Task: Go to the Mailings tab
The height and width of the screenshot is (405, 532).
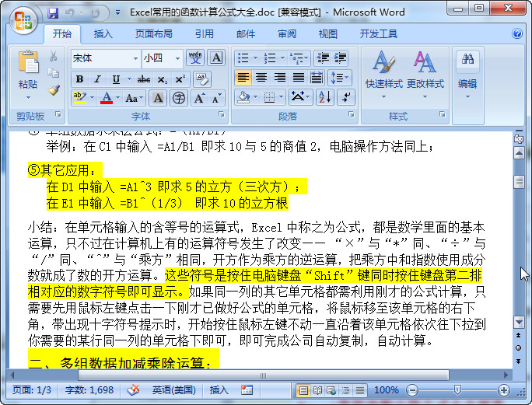Action: tap(246, 34)
